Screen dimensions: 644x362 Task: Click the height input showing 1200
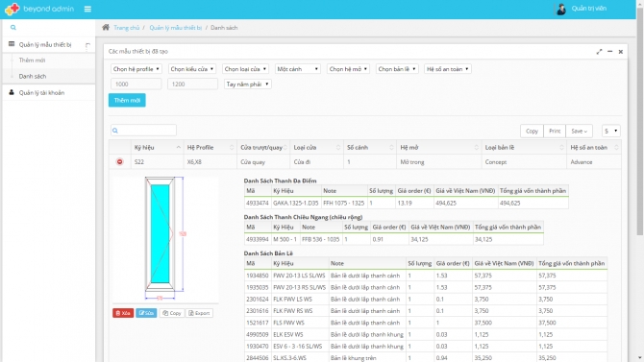tap(192, 84)
